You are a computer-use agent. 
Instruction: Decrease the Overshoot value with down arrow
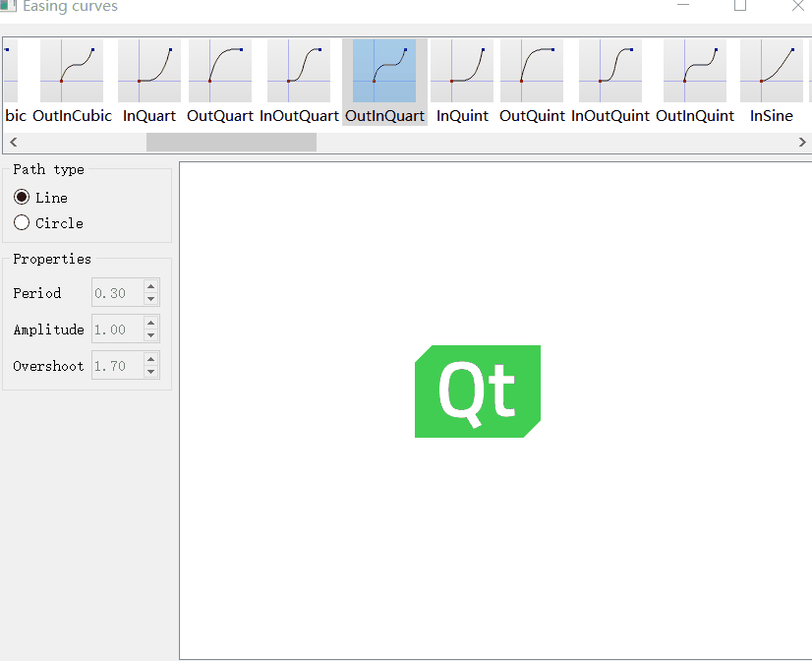coord(151,372)
